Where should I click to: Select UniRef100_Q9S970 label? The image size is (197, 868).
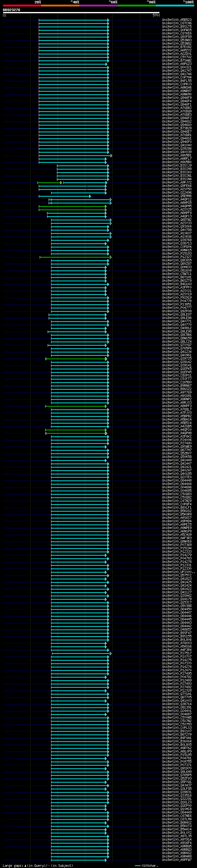(x=177, y=769)
